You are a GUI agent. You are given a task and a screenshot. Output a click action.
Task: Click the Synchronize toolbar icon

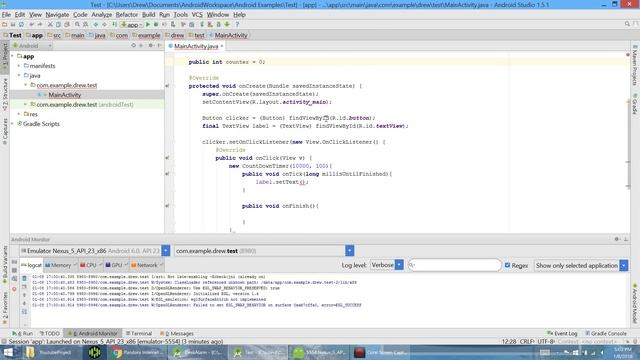point(21,24)
